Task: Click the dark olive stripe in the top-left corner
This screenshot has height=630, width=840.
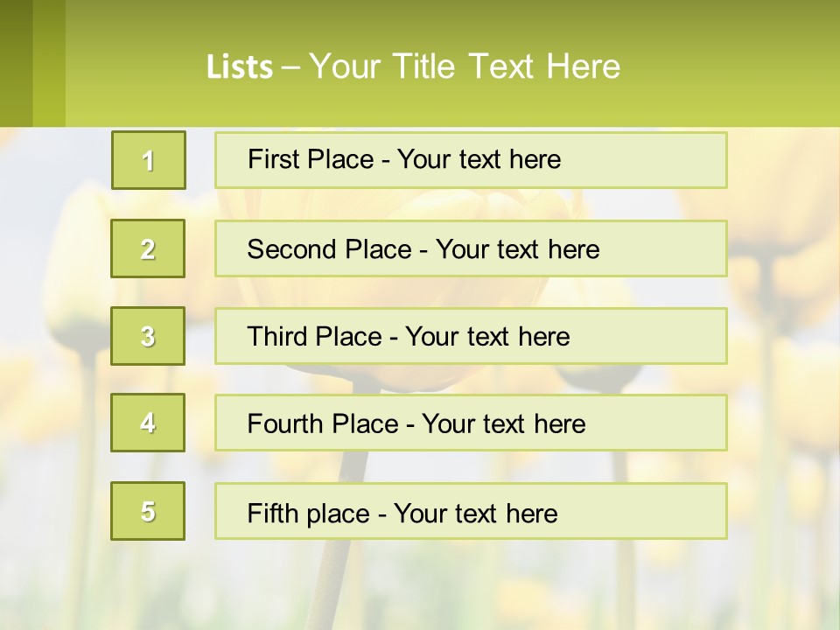Action: (16, 63)
